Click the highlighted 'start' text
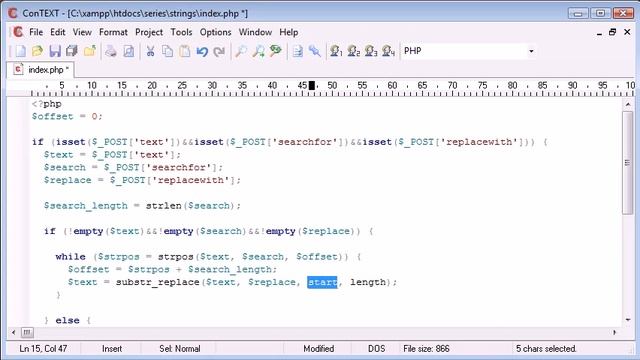This screenshot has height=360, width=640. tap(322, 282)
